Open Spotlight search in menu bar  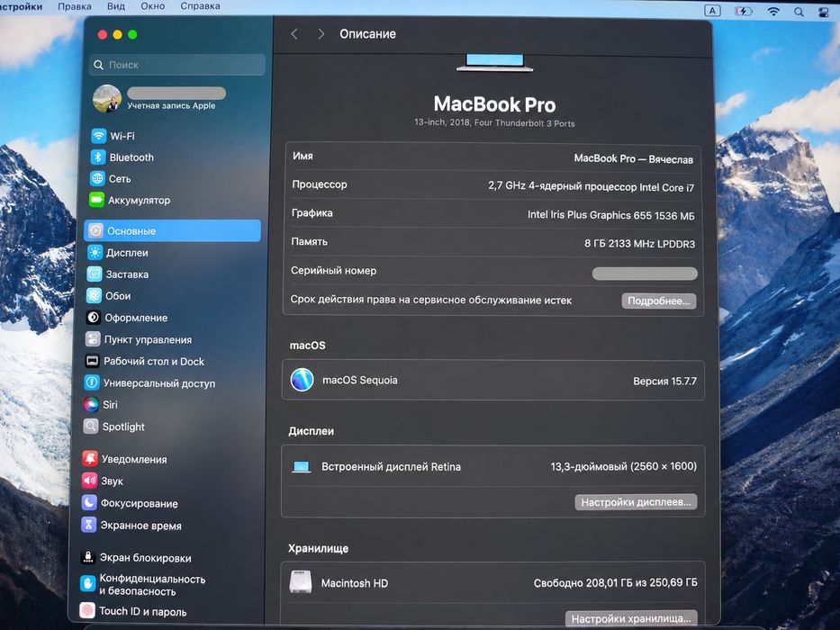point(799,12)
